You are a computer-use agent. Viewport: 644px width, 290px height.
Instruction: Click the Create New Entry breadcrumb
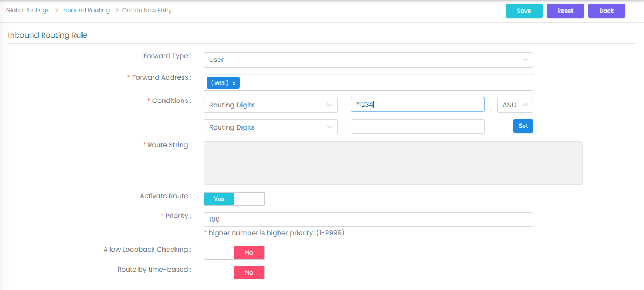(147, 11)
